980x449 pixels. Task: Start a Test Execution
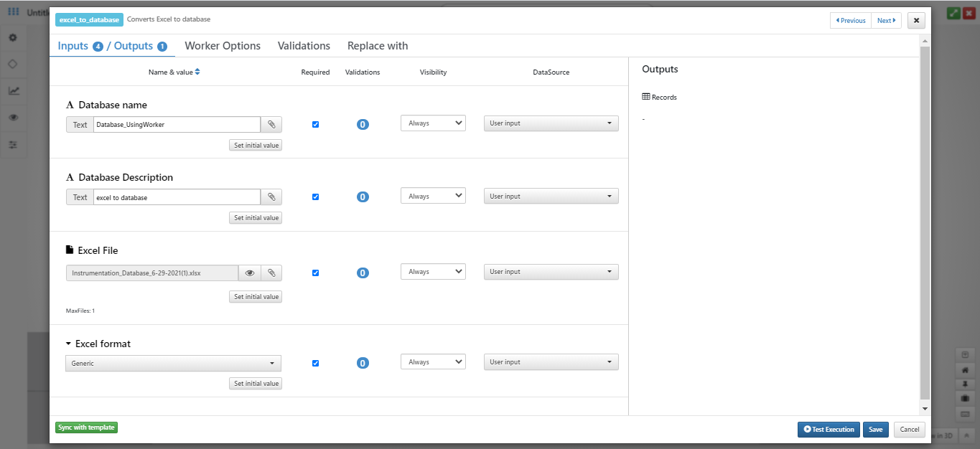click(828, 429)
